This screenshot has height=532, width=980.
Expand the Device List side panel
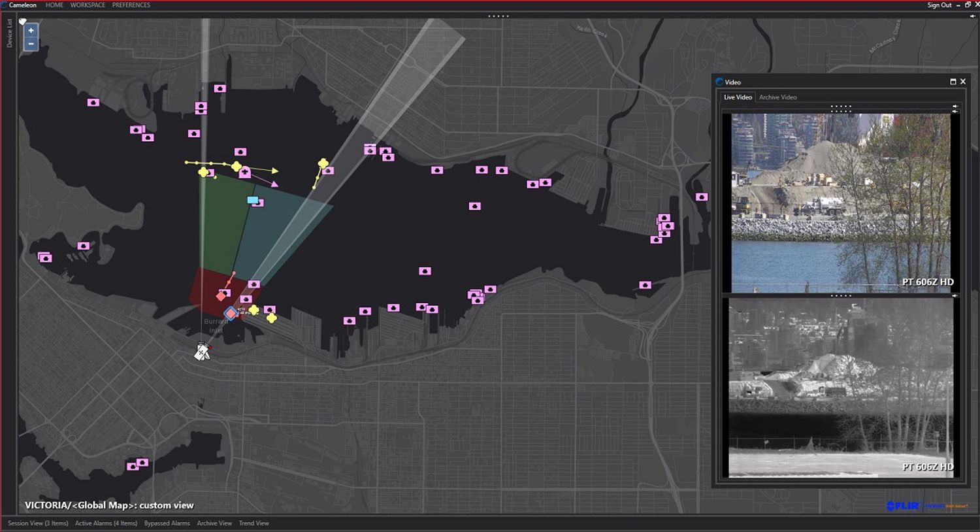(x=9, y=33)
